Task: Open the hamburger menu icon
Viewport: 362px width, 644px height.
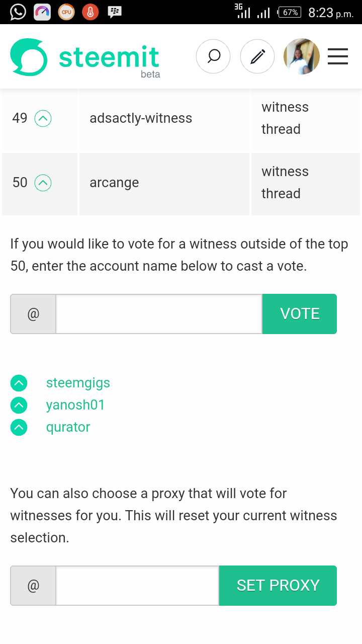Action: (338, 56)
